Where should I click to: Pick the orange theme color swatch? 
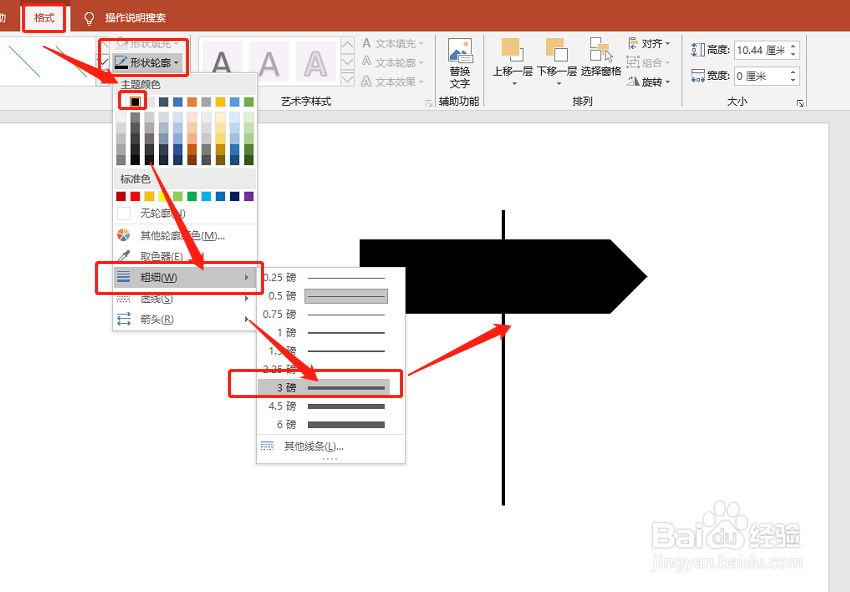tap(192, 102)
